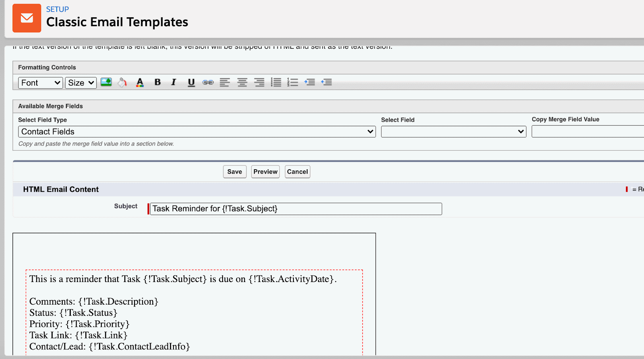Click the HTML Email Content heading
The height and width of the screenshot is (359, 644).
pyautogui.click(x=61, y=189)
